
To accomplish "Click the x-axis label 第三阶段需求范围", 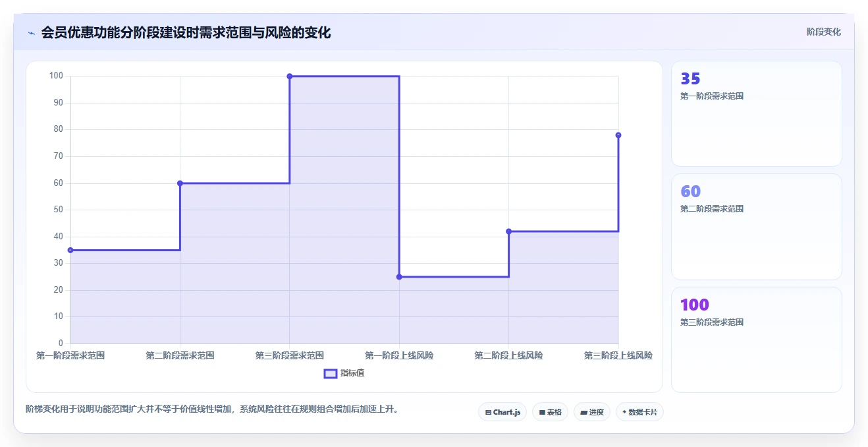I will [x=290, y=355].
